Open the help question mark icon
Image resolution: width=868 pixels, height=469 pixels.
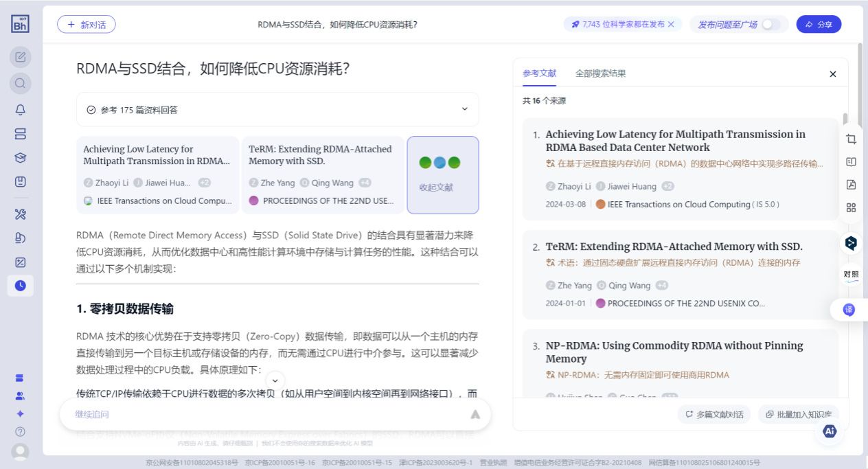coord(21,432)
